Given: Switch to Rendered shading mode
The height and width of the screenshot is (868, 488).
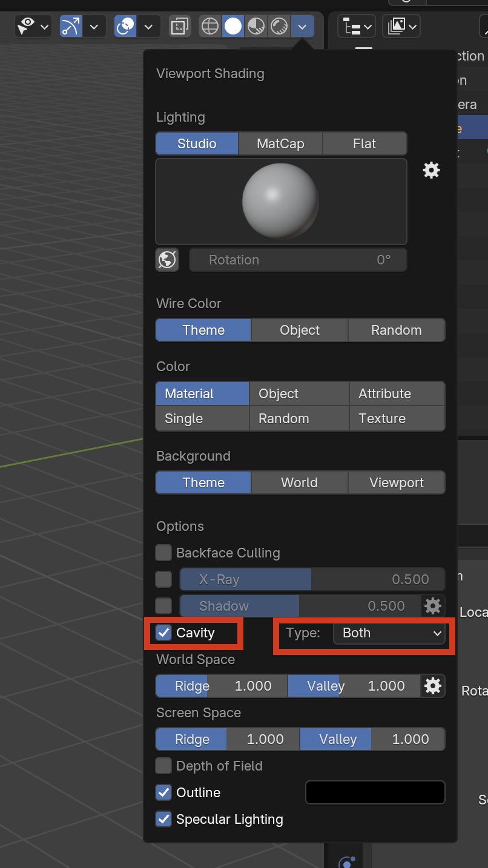Looking at the screenshot, I should tap(279, 27).
